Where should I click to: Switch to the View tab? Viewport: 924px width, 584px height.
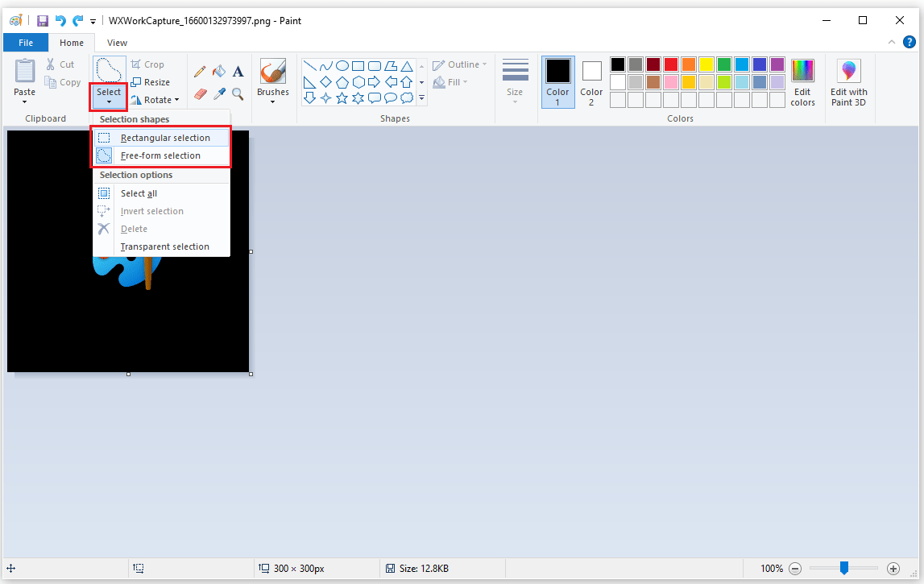[117, 42]
